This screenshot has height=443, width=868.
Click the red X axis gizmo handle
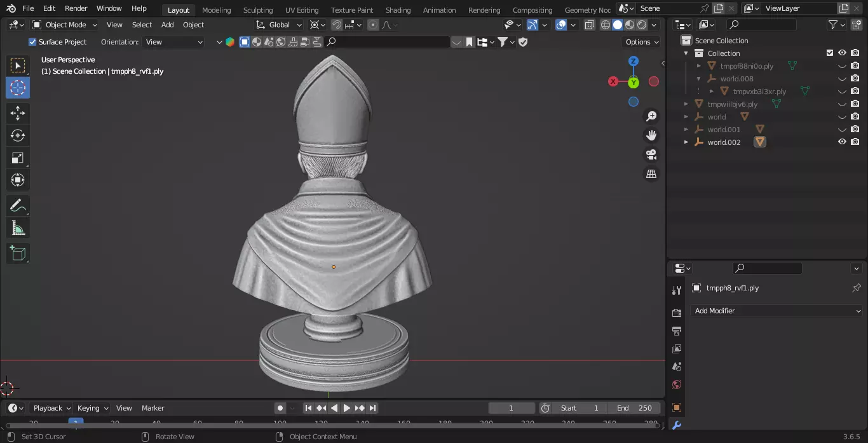(x=613, y=81)
